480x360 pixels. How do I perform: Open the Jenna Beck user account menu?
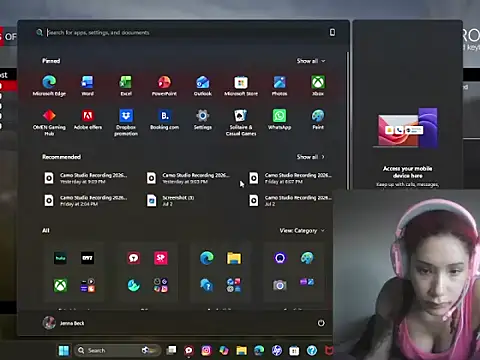(x=64, y=323)
